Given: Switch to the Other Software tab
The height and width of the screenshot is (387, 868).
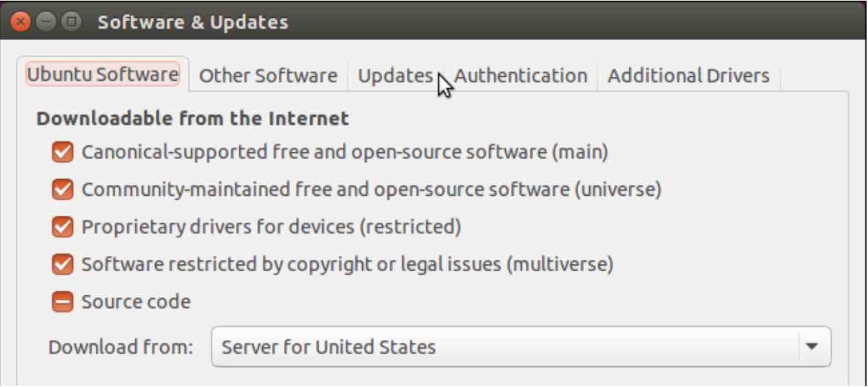Looking at the screenshot, I should point(268,76).
